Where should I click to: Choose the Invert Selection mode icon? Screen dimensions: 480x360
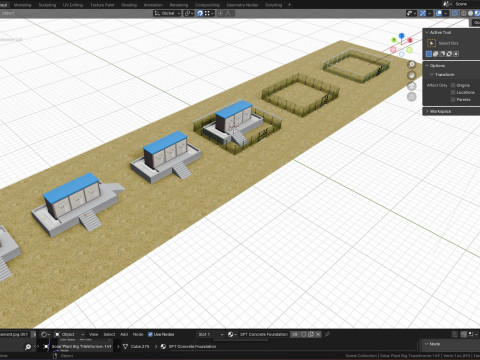click(449, 54)
